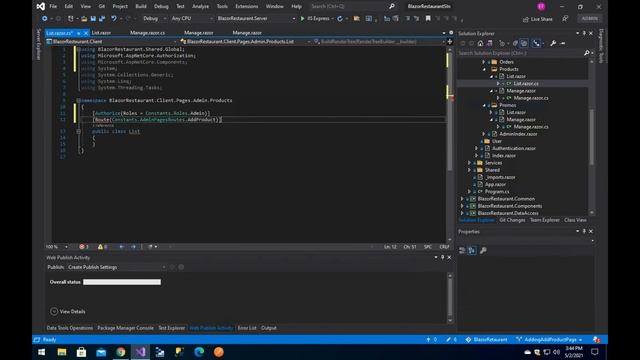Click the Save All icon in the toolbar
The image size is (640, 360).
(x=102, y=18)
